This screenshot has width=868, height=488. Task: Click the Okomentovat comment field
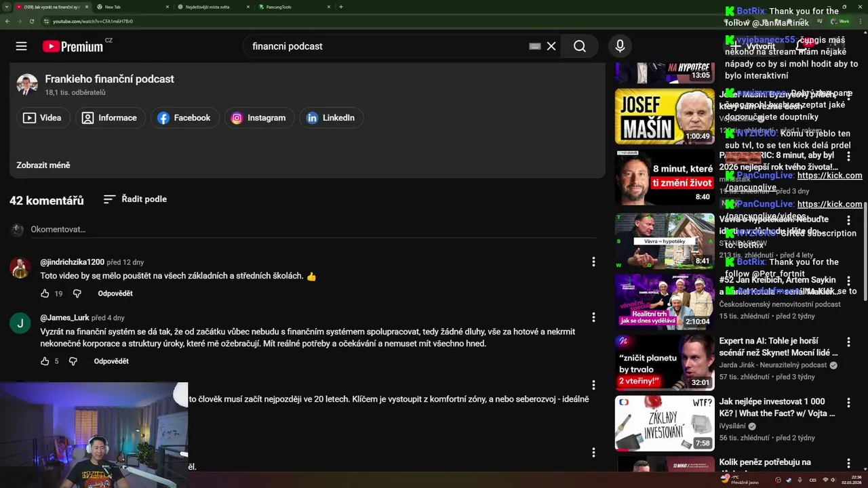tap(313, 230)
